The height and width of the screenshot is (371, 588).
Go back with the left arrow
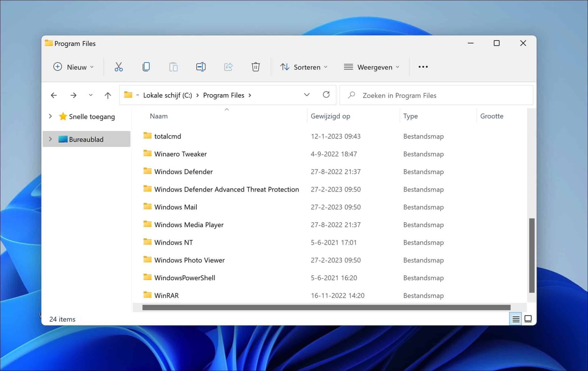(54, 95)
